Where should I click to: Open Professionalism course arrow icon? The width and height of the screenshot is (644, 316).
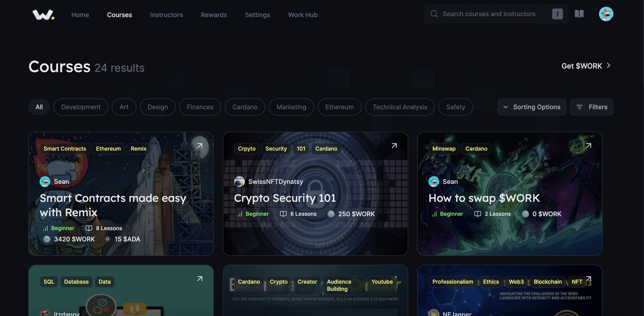click(x=588, y=278)
